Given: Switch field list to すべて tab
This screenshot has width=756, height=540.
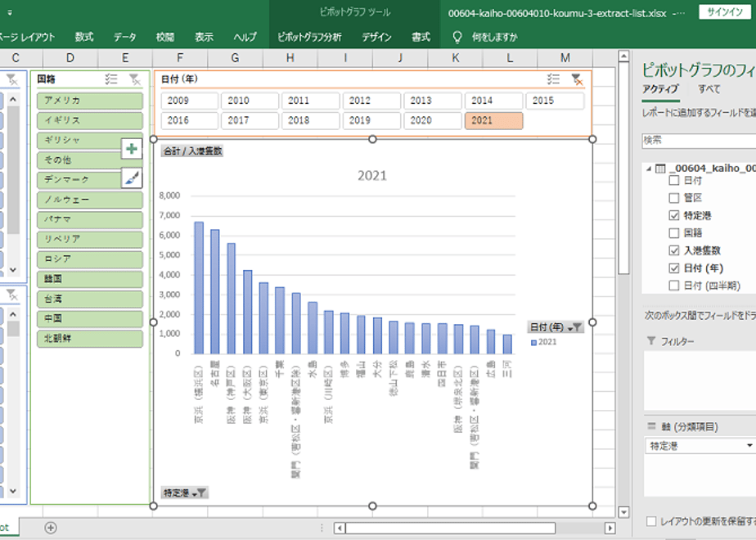Looking at the screenshot, I should [x=709, y=88].
